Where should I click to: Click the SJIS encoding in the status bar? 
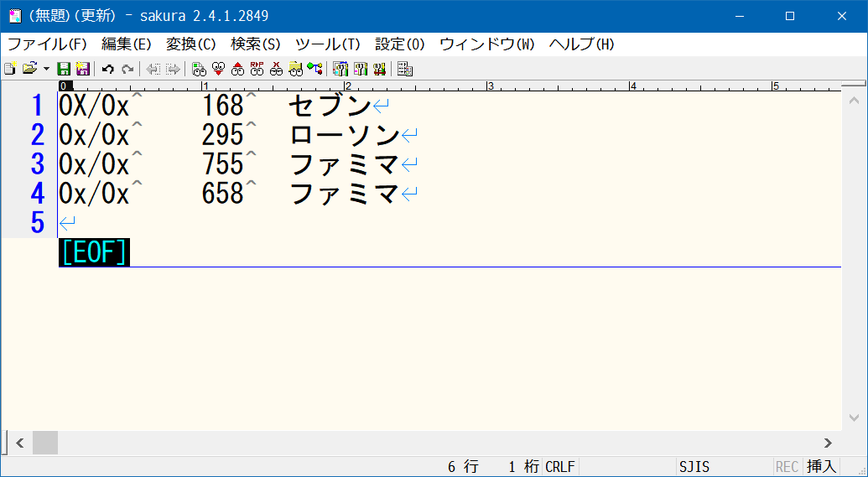tap(694, 466)
